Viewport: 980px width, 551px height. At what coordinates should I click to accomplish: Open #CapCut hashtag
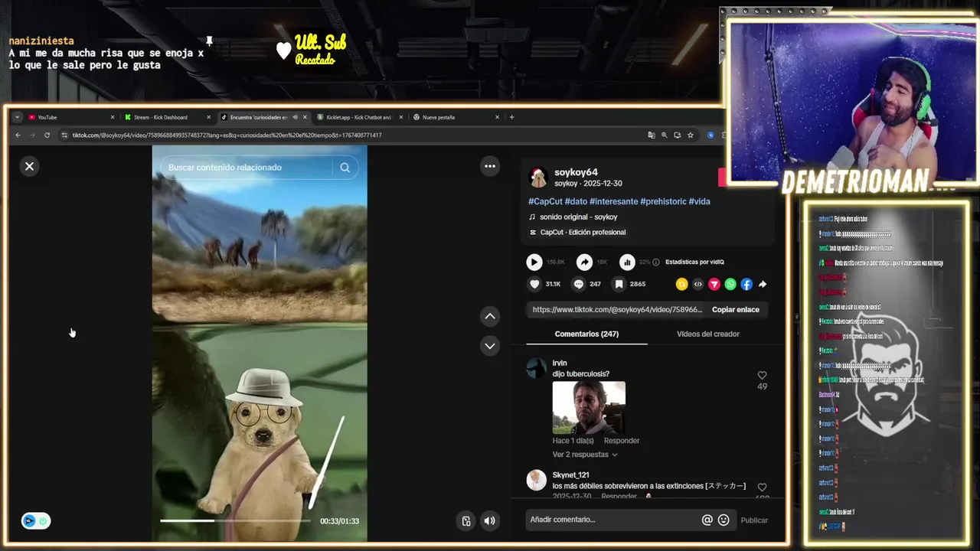pos(545,201)
